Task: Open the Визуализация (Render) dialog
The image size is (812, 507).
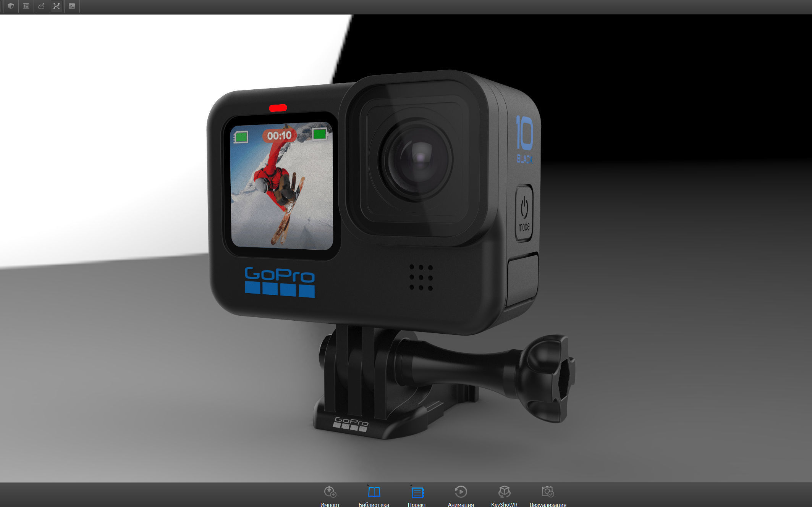Action: [548, 496]
